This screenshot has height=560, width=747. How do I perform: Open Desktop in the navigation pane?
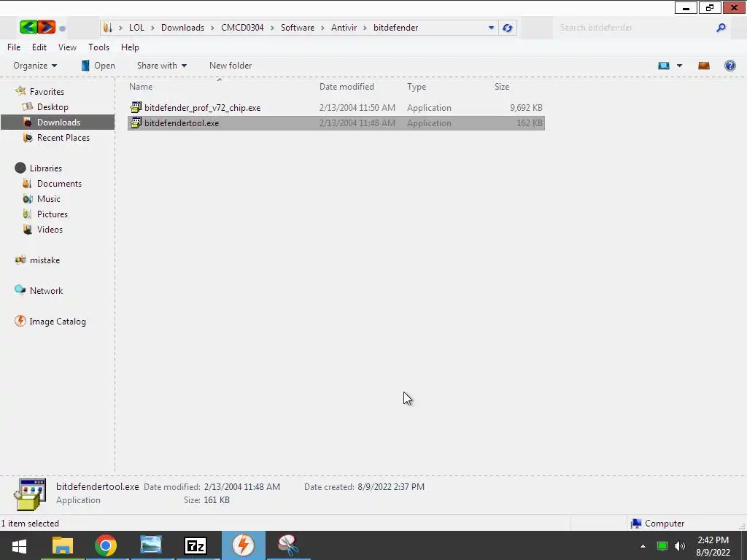point(53,107)
